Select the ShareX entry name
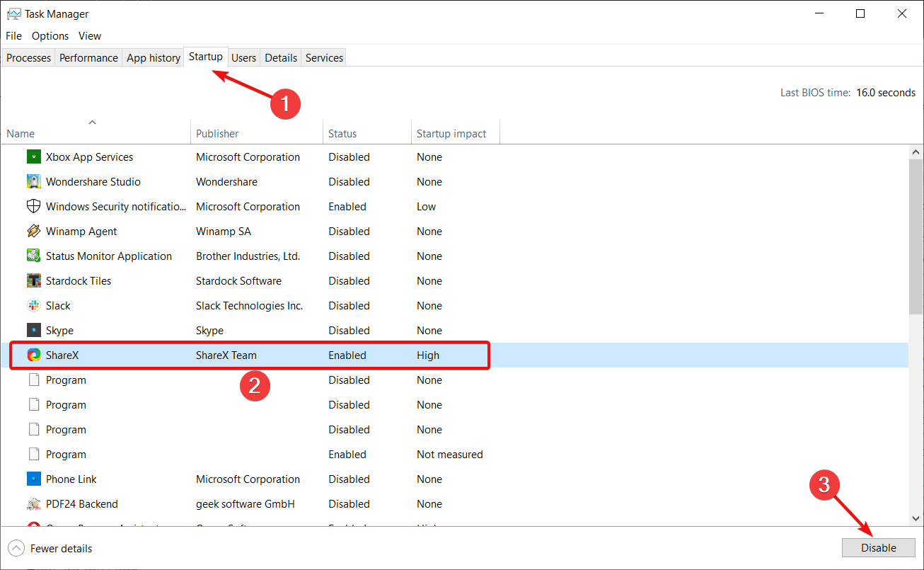The height and width of the screenshot is (570, 924). [62, 355]
